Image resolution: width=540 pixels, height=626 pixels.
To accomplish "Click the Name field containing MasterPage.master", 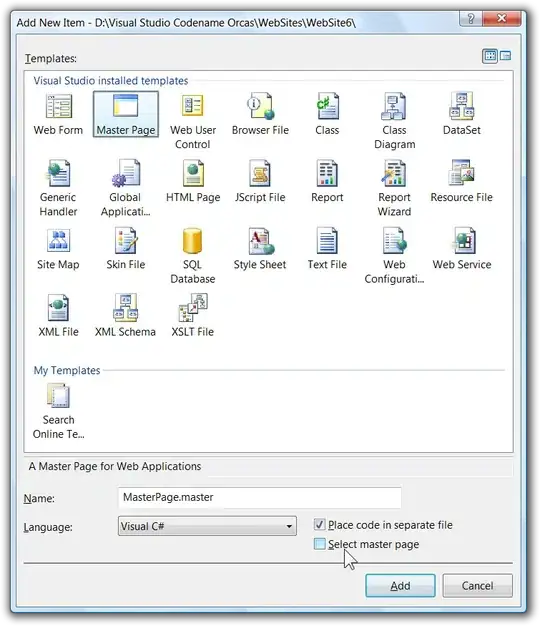I will click(x=259, y=497).
